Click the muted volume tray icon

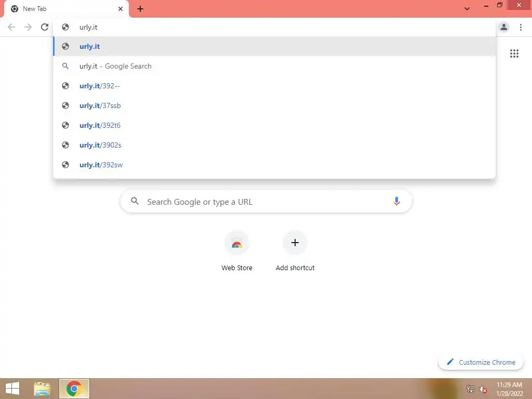click(483, 389)
